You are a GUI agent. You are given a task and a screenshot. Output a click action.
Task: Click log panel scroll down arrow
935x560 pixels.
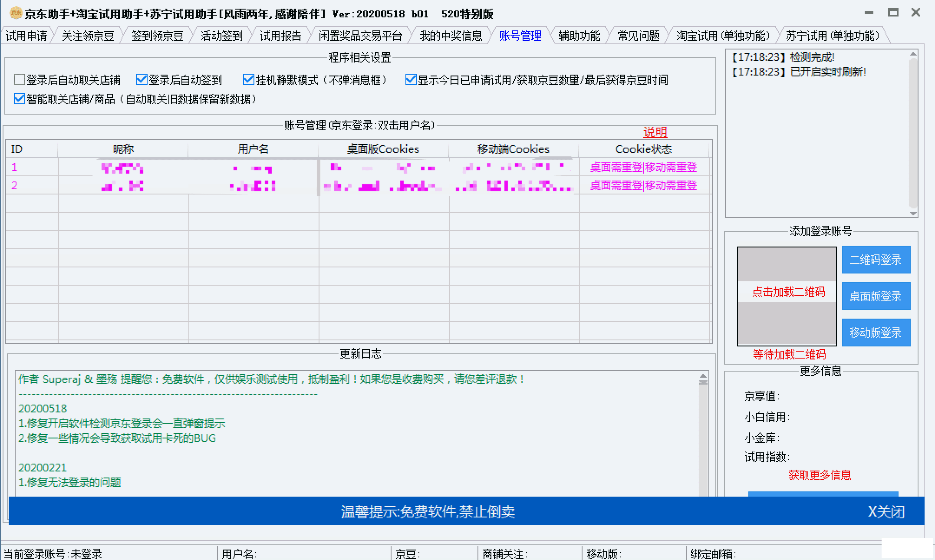point(913,213)
